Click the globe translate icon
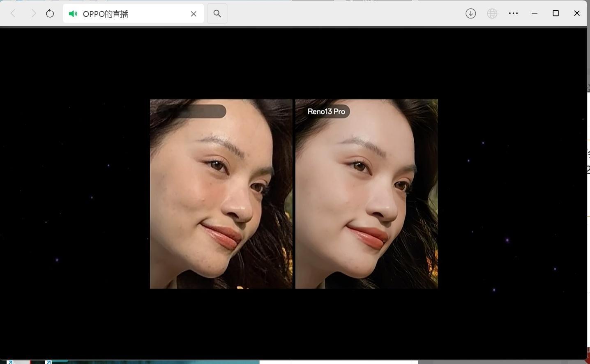This screenshot has height=364, width=590. [x=492, y=14]
